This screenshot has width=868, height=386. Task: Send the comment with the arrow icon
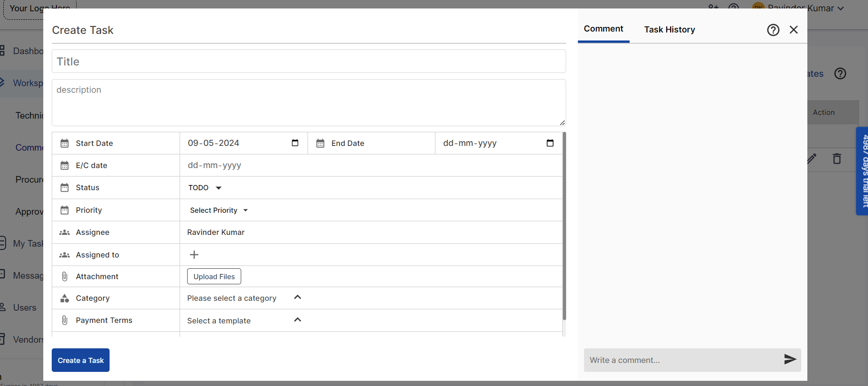click(790, 360)
